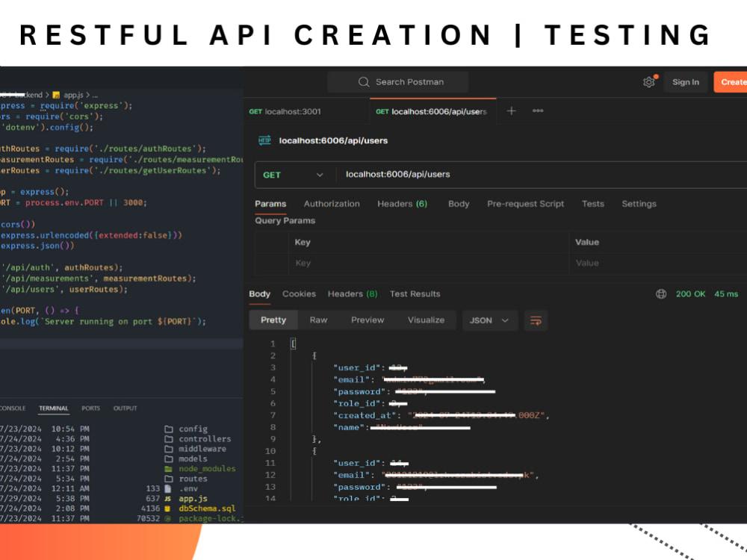Screen dimensions: 747x560
Task: Click the Query Params label
Action: [285, 220]
